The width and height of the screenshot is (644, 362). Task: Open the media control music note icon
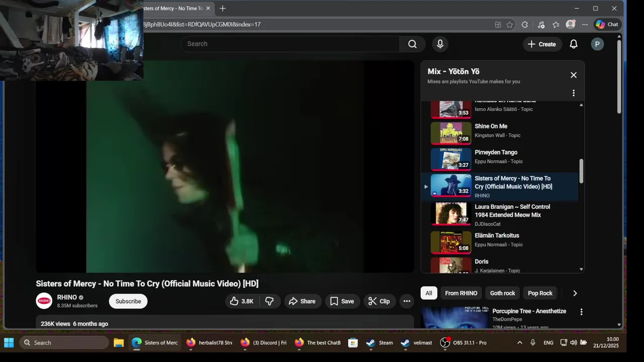[x=541, y=25]
